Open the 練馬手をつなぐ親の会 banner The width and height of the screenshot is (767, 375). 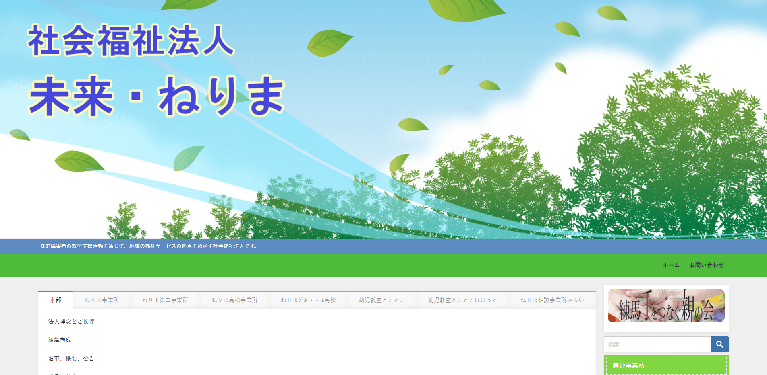click(666, 306)
